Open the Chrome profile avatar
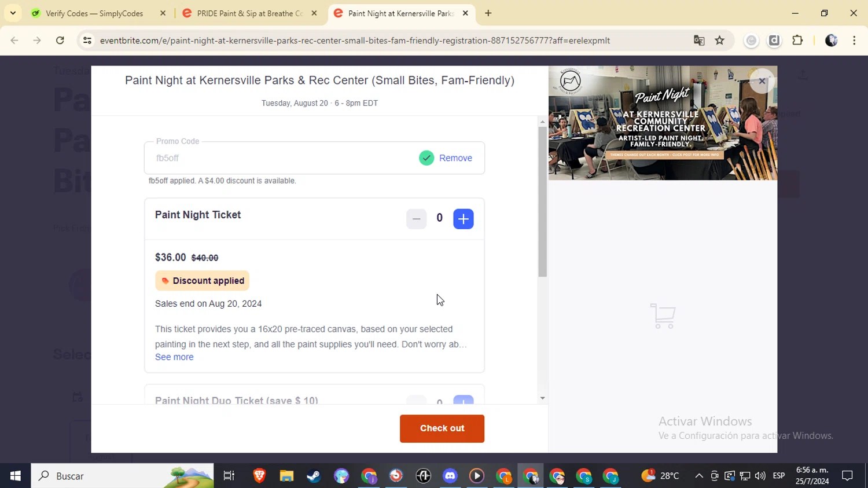This screenshot has height=488, width=868. click(831, 41)
